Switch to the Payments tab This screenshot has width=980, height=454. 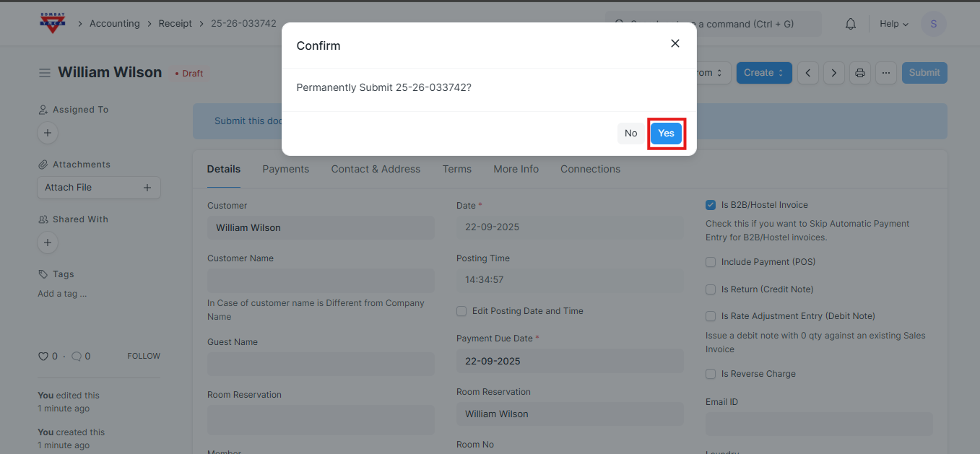click(x=285, y=169)
